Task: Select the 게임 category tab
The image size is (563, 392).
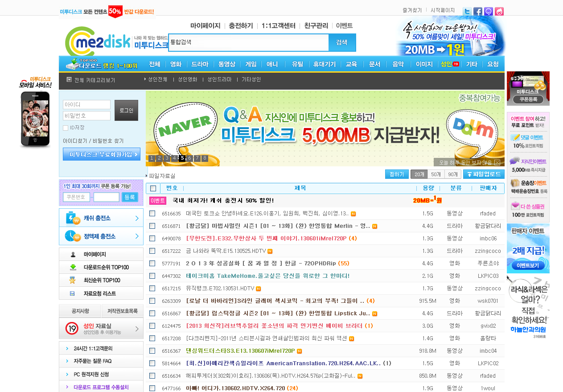Action: [x=251, y=64]
